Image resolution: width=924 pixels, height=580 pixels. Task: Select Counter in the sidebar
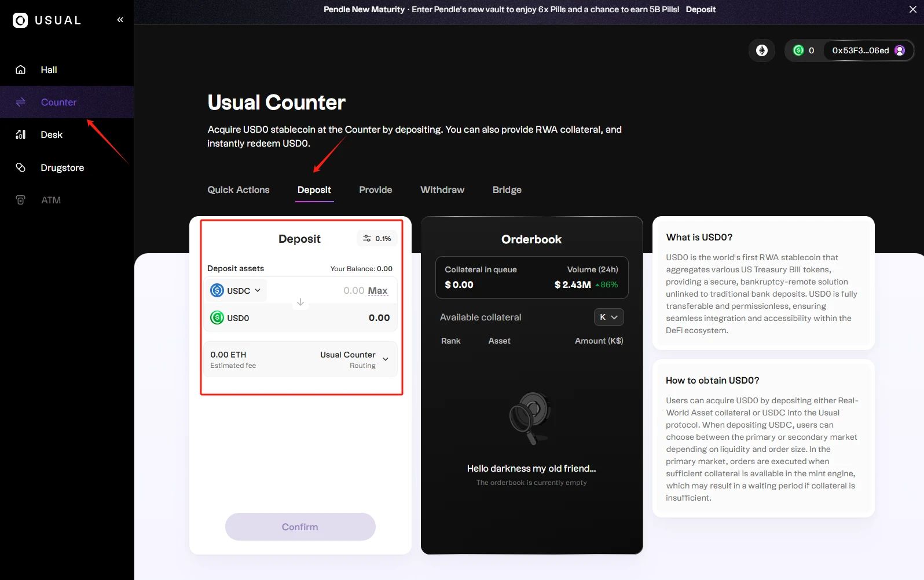point(67,102)
